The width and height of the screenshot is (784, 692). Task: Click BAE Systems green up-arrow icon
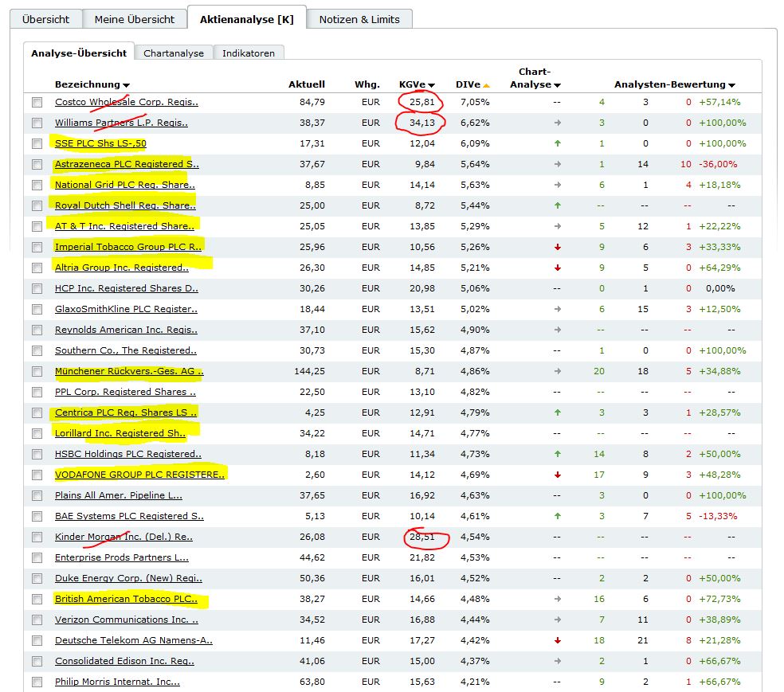point(558,516)
